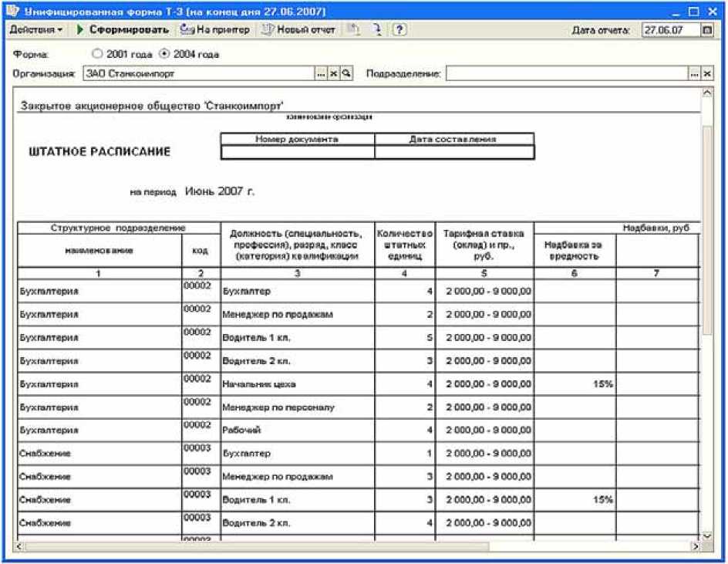The width and height of the screenshot is (728, 564).
Task: Click the application icon in the title bar
Action: click(x=12, y=12)
